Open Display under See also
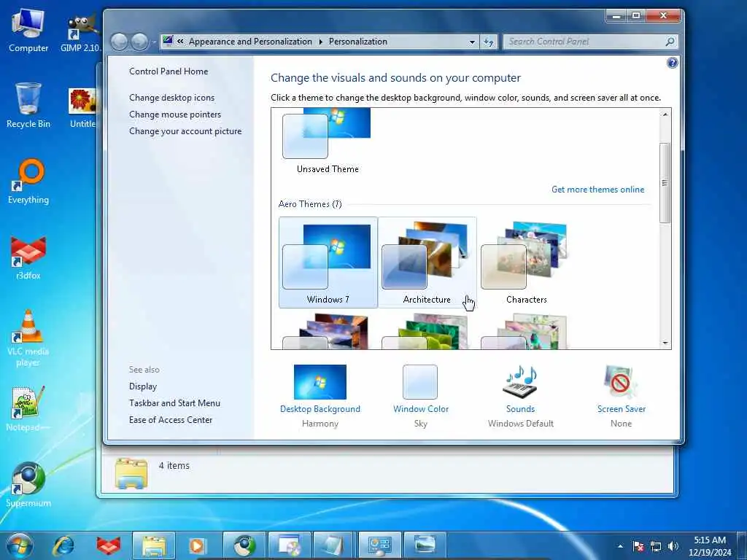 (142, 386)
